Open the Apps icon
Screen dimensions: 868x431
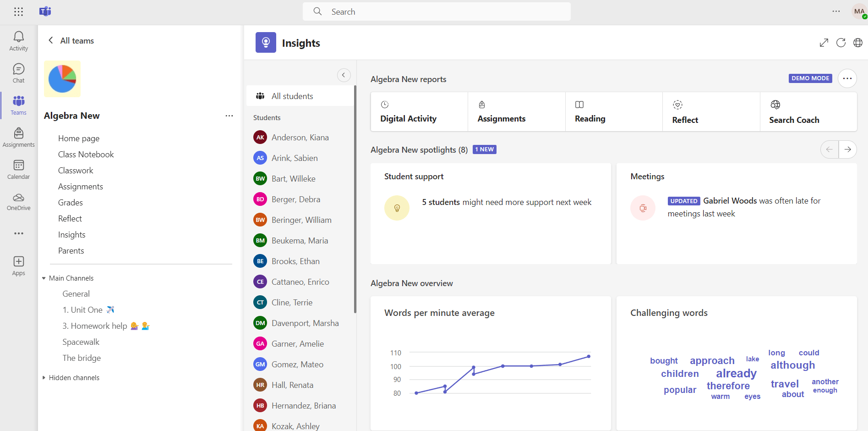[18, 265]
